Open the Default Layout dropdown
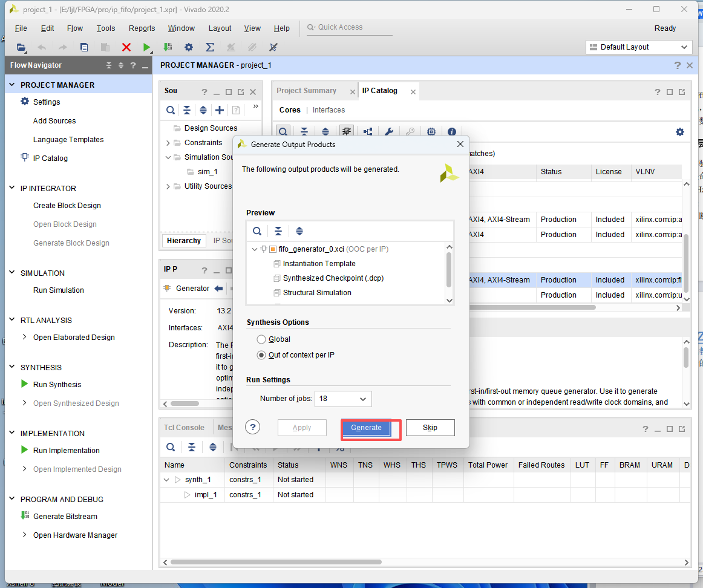The image size is (703, 588). (x=639, y=47)
